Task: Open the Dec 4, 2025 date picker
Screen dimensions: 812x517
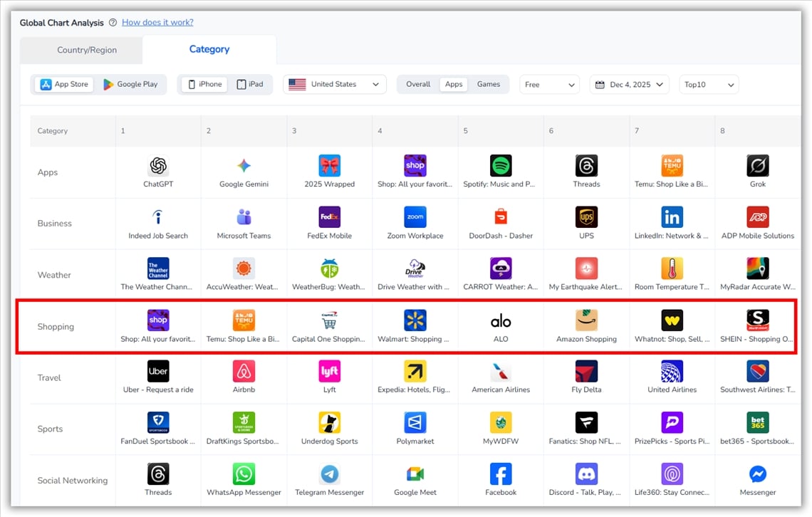Action: [x=629, y=84]
